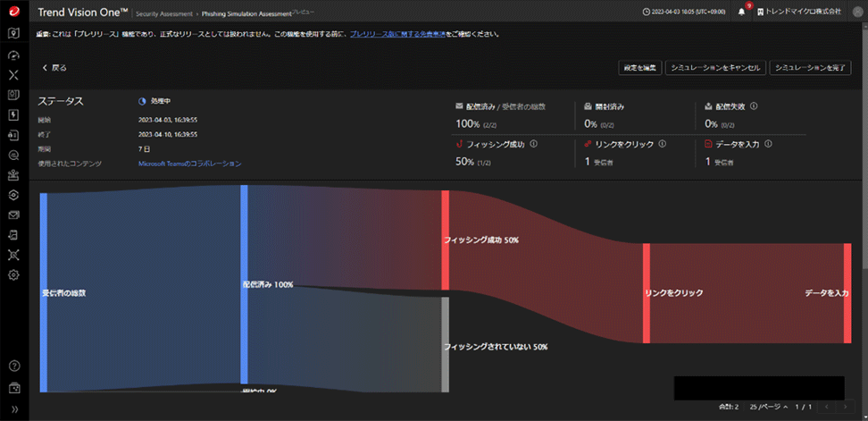The width and height of the screenshot is (868, 421).
Task: Click the gauge dashboard icon in sidebar
Action: 13,55
